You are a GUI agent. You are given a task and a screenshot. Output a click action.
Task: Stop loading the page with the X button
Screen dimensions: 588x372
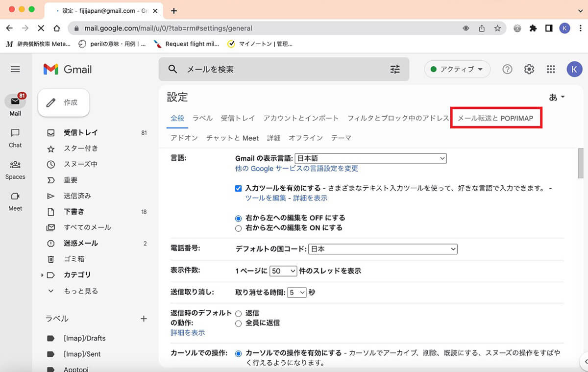click(x=41, y=28)
